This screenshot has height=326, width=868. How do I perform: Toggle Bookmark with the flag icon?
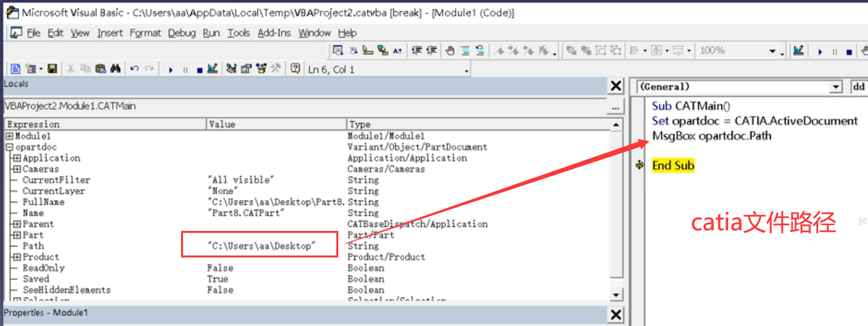point(499,50)
